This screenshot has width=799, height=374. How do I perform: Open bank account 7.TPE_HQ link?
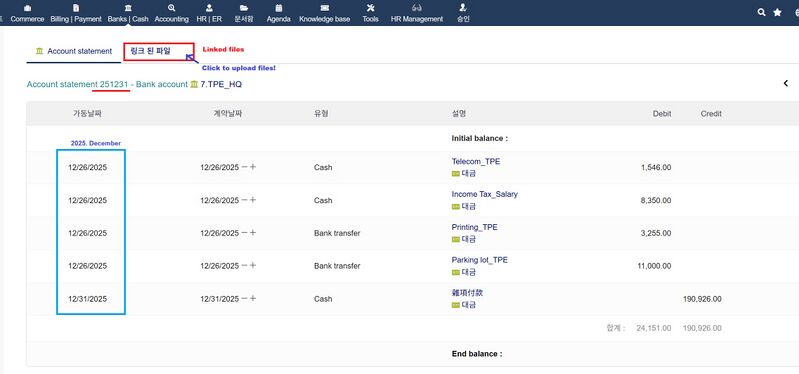[221, 85]
